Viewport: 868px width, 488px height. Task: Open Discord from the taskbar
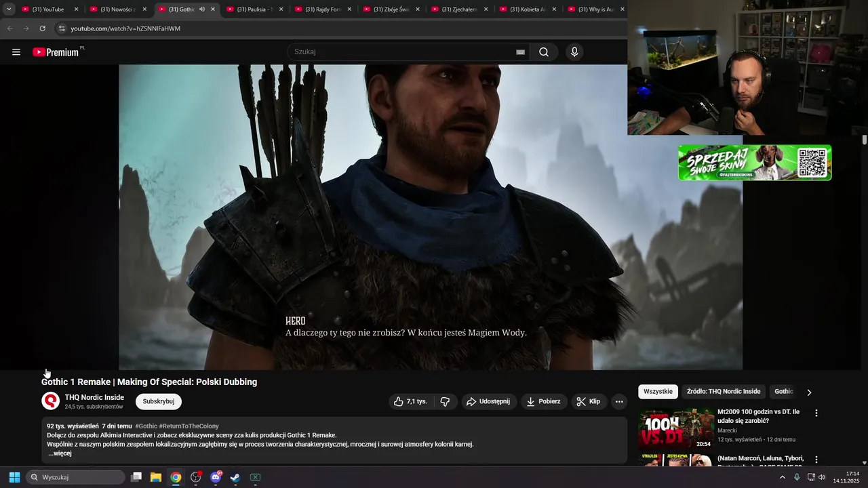(x=216, y=477)
